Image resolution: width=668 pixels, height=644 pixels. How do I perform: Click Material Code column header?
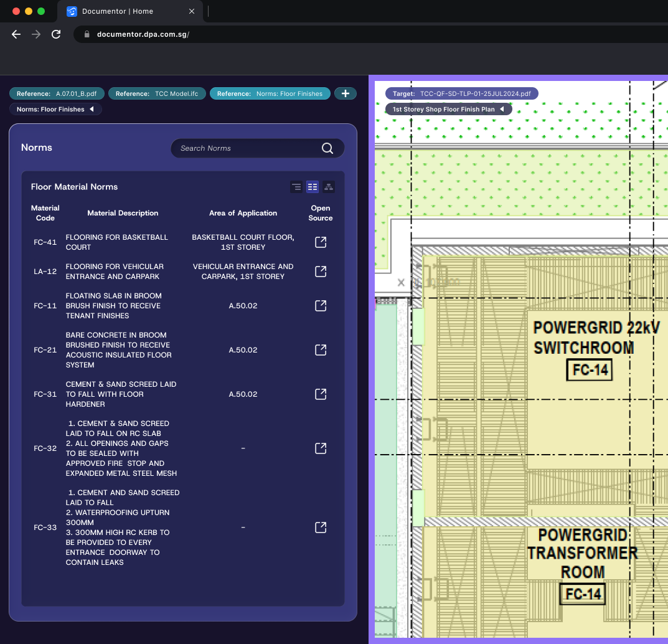(x=45, y=213)
